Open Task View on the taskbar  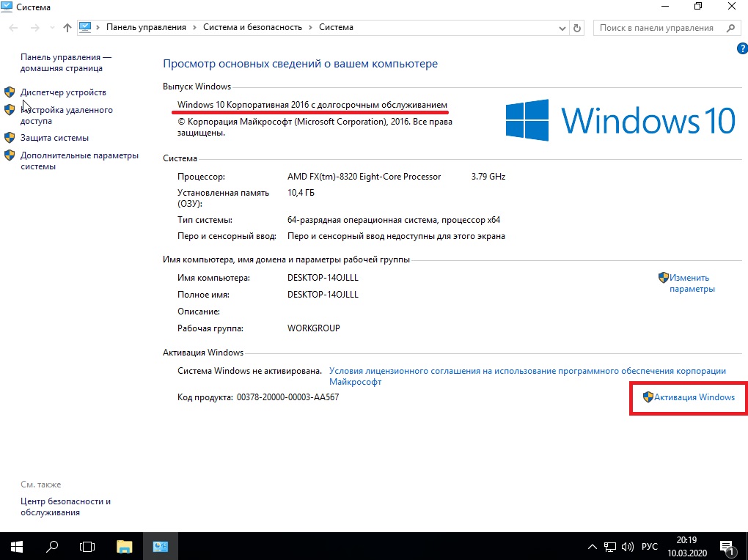point(87,546)
